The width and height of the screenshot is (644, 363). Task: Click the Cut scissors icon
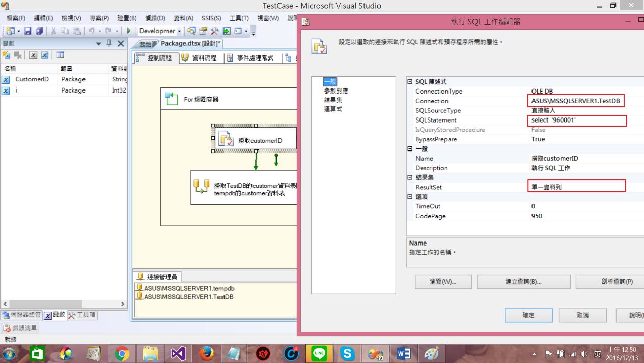click(x=53, y=31)
